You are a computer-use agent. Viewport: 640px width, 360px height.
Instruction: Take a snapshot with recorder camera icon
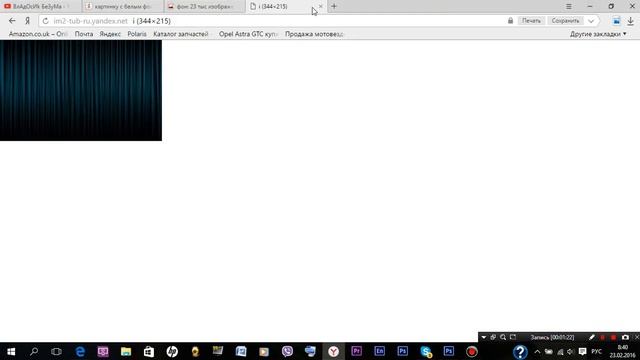pos(625,337)
